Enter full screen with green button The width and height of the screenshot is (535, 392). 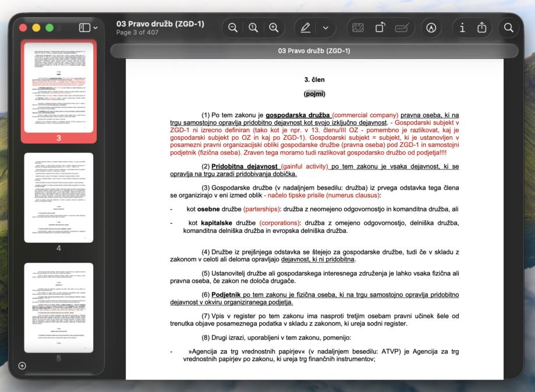[x=49, y=27]
